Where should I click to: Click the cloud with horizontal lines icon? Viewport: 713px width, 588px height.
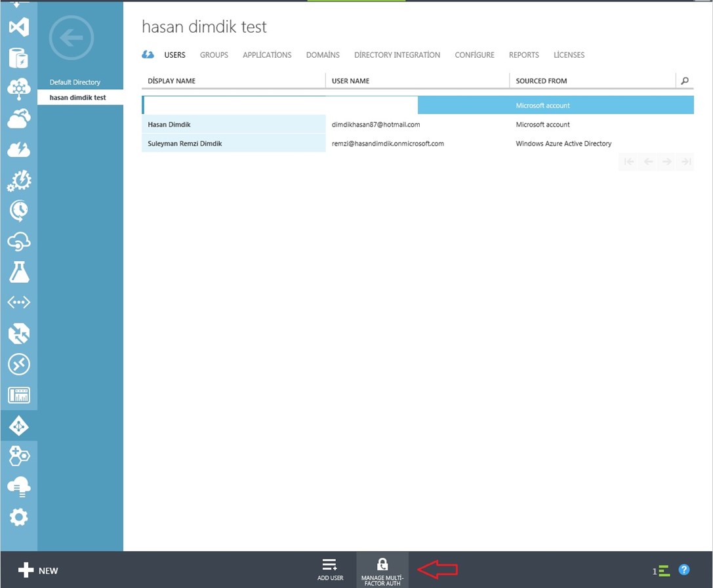pyautogui.click(x=18, y=487)
